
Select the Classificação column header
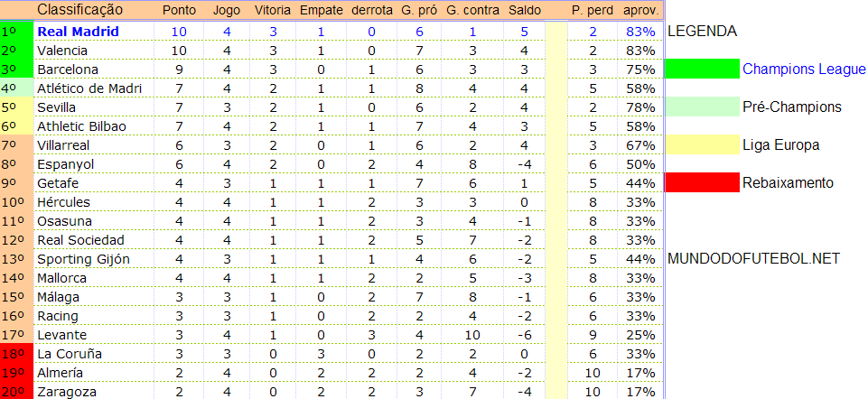tap(79, 10)
